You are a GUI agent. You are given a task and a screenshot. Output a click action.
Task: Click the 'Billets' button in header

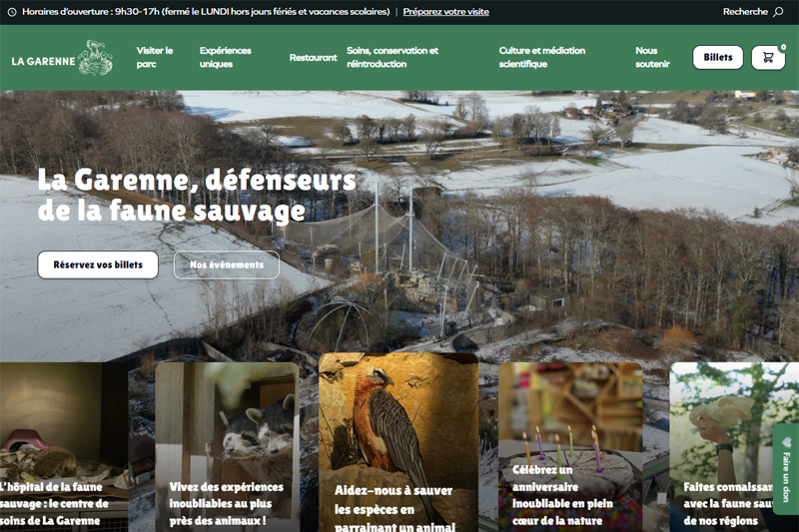[x=717, y=58]
